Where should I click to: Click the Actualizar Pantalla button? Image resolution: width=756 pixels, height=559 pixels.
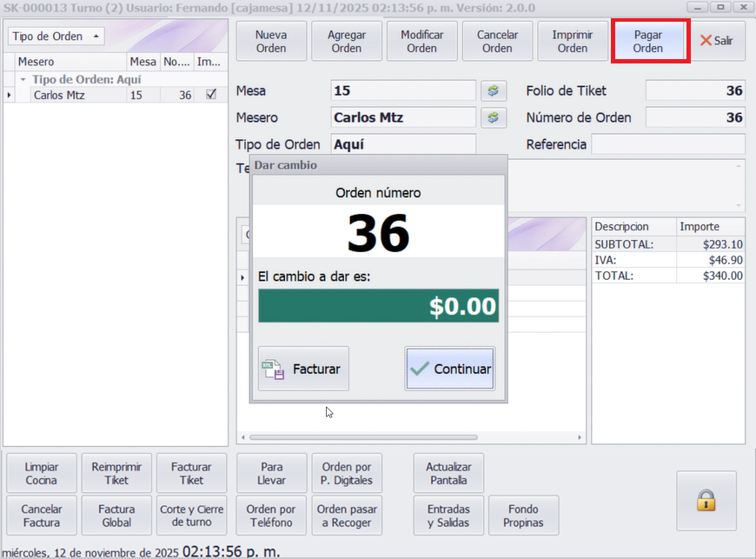coord(448,474)
